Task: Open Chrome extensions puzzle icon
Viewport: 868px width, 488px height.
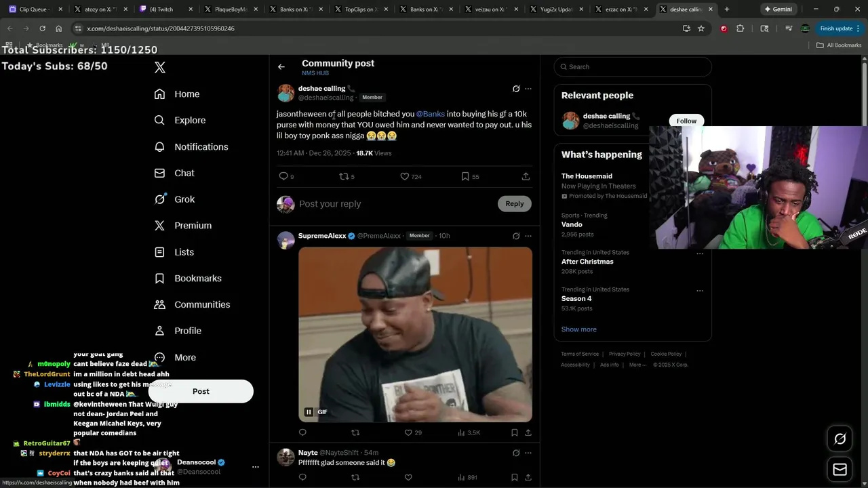Action: pos(740,28)
